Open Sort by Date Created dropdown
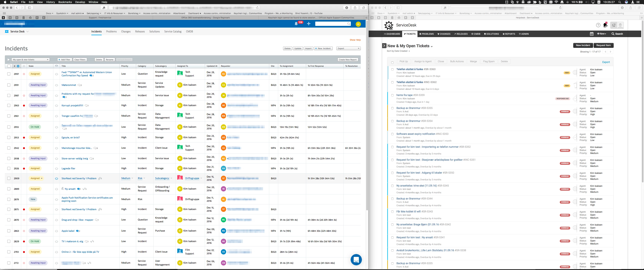 pyautogui.click(x=398, y=51)
